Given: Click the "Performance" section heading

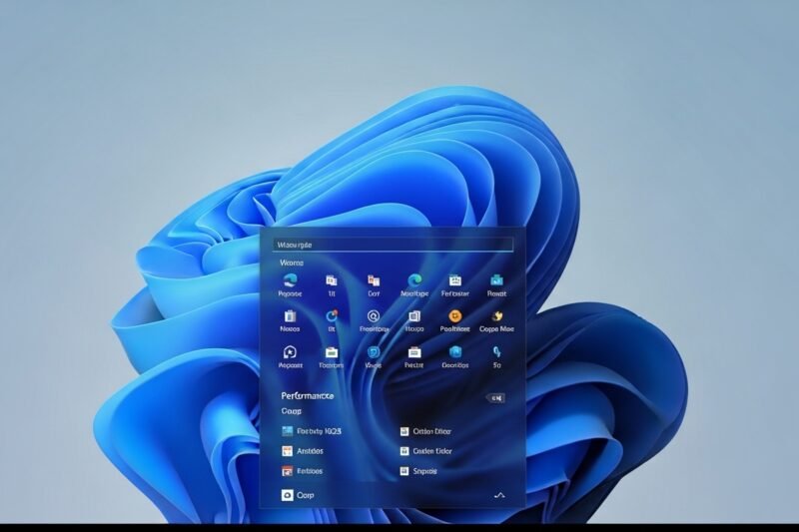Looking at the screenshot, I should [x=308, y=395].
